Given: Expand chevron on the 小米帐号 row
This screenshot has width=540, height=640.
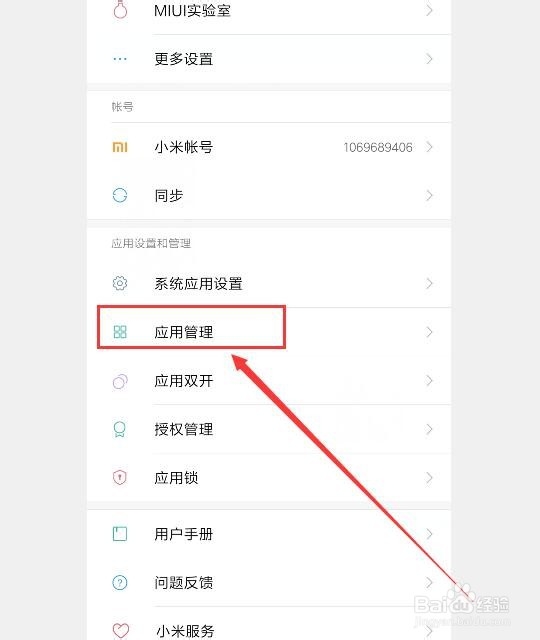Looking at the screenshot, I should point(429,147).
